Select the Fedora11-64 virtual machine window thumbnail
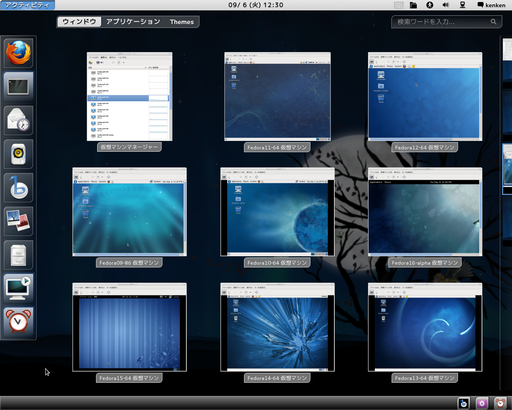512x410 pixels. pyautogui.click(x=277, y=96)
